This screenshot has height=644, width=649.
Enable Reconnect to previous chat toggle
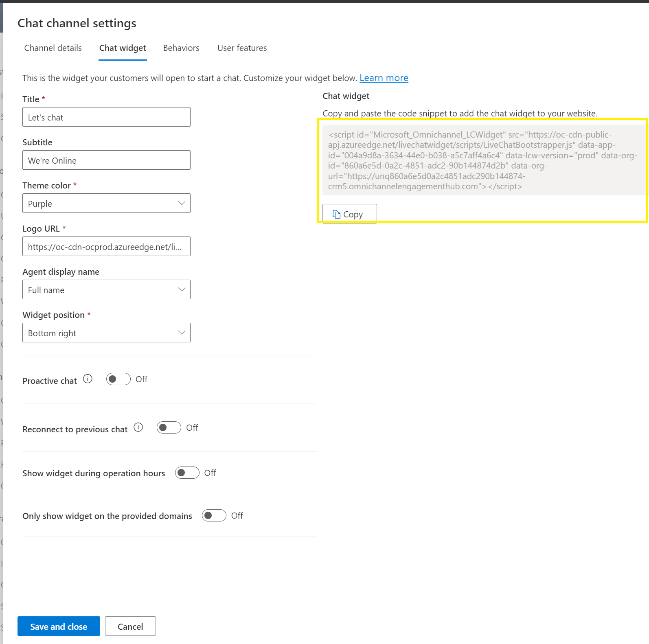[169, 427]
